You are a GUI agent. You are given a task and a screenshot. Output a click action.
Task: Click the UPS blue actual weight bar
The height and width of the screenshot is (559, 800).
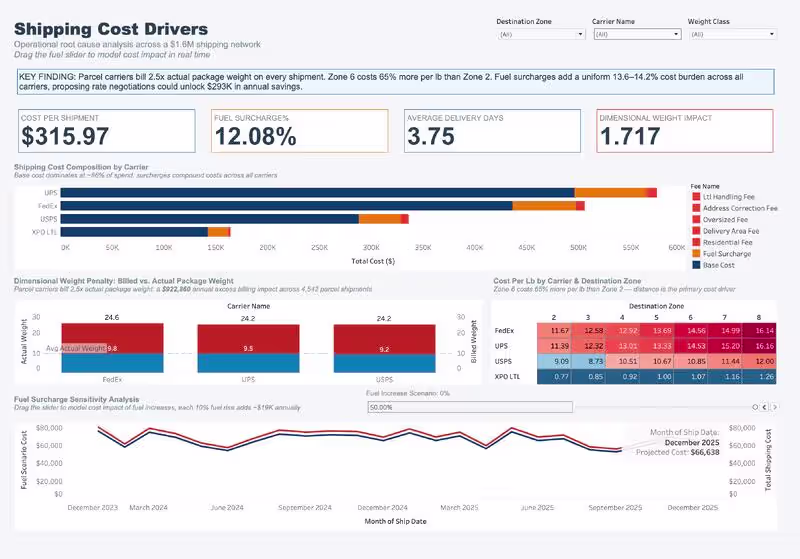pyautogui.click(x=248, y=363)
